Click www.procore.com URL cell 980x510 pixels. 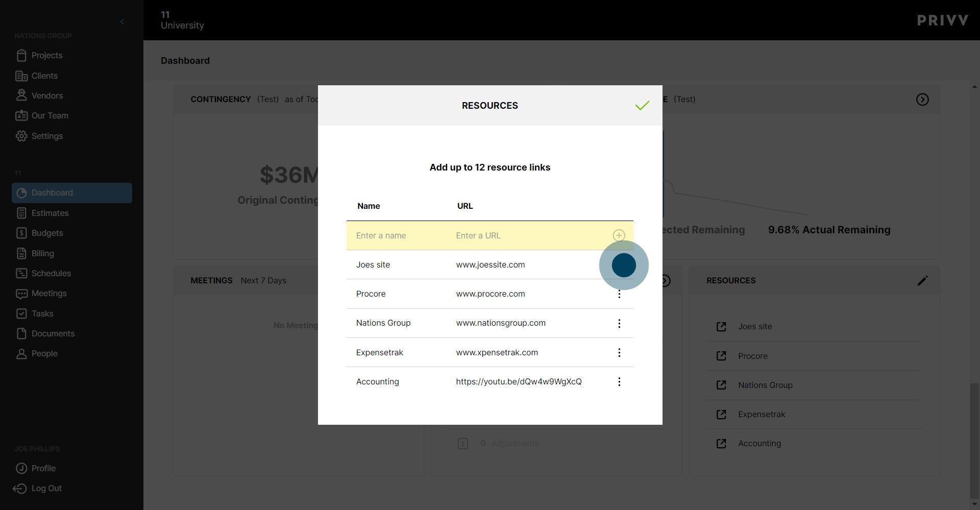491,294
